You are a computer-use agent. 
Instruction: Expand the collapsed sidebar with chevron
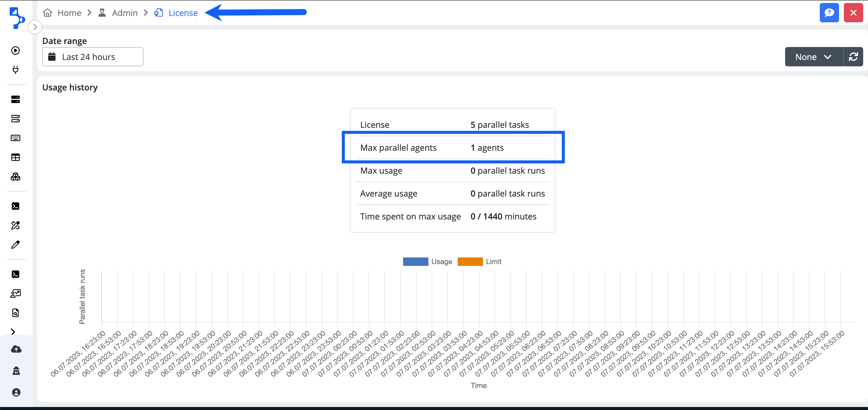point(35,27)
